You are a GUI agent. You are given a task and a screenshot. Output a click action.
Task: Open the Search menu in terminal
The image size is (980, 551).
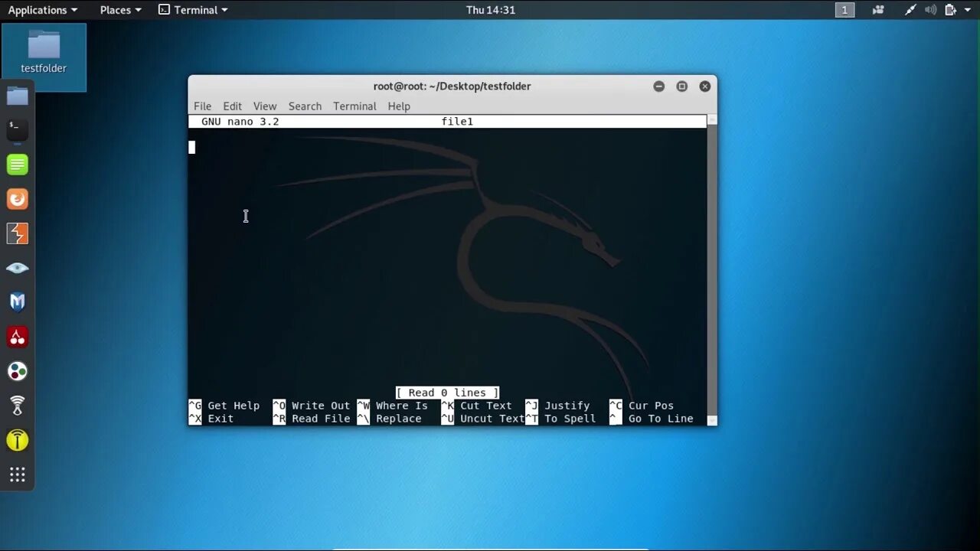coord(305,106)
